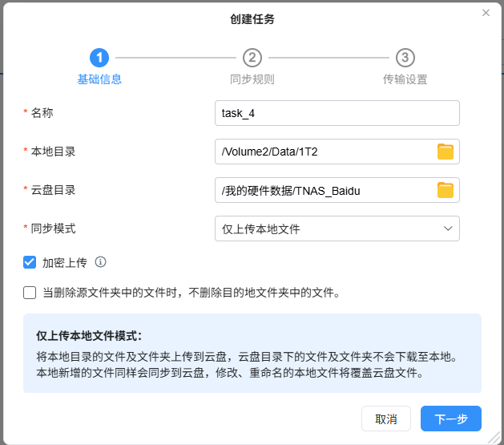Open folder browser for 本地目录

point(446,152)
